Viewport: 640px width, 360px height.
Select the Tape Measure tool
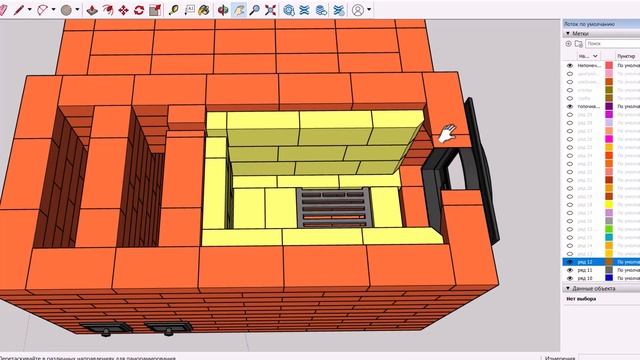(174, 10)
